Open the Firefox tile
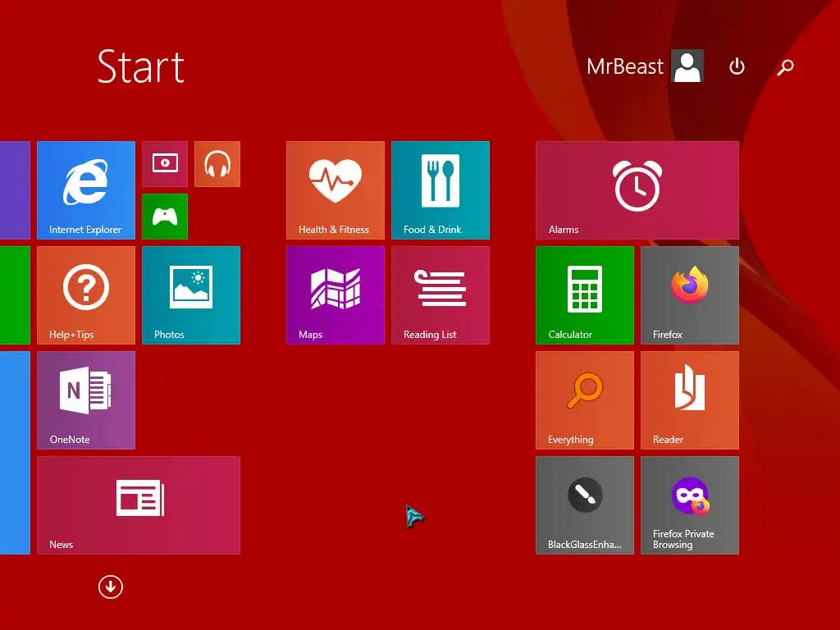The width and height of the screenshot is (840, 630). 690,295
